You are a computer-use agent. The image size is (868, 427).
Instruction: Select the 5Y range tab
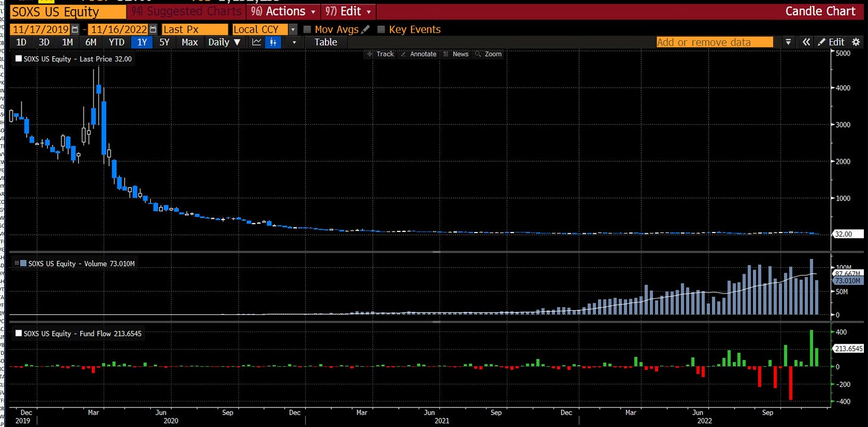coord(165,42)
